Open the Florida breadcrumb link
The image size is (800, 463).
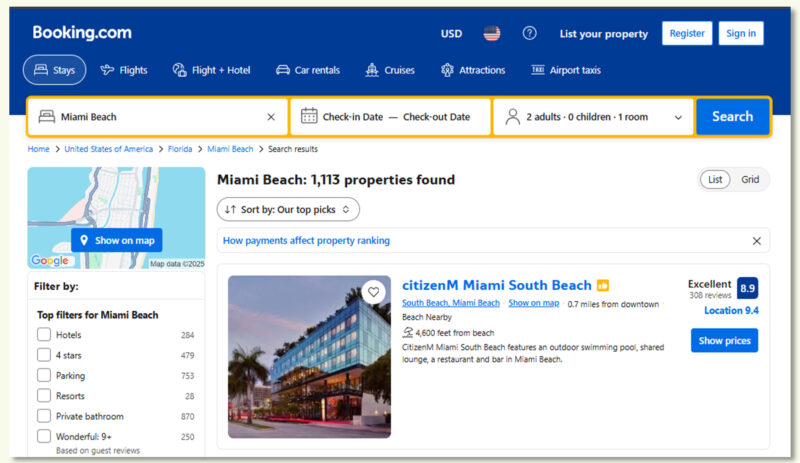click(180, 149)
